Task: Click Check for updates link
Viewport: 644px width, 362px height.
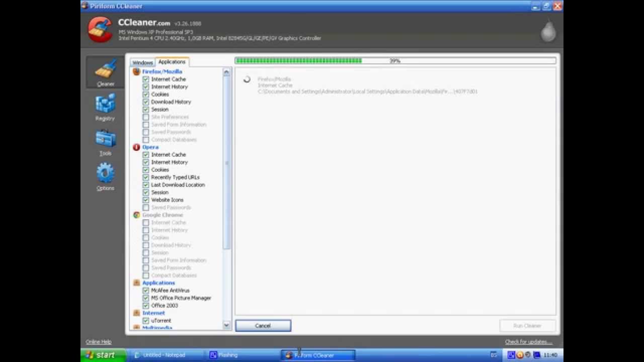Action: 529,342
